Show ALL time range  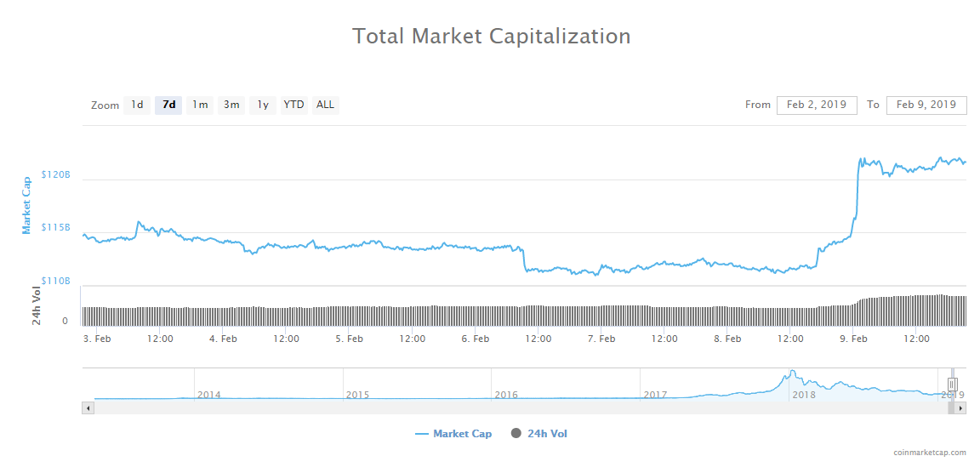click(x=325, y=105)
